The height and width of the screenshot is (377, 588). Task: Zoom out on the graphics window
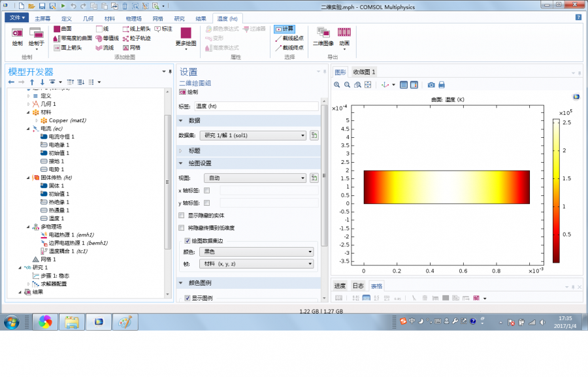pyautogui.click(x=348, y=85)
